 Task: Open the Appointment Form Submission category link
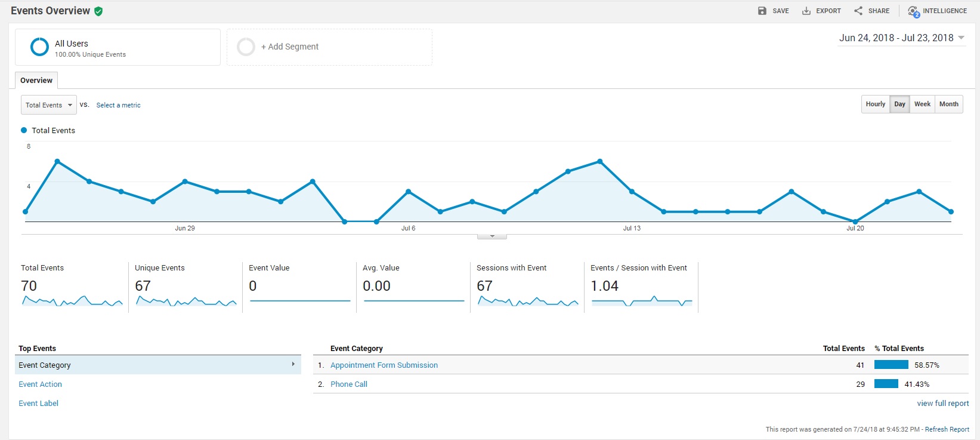pos(384,365)
